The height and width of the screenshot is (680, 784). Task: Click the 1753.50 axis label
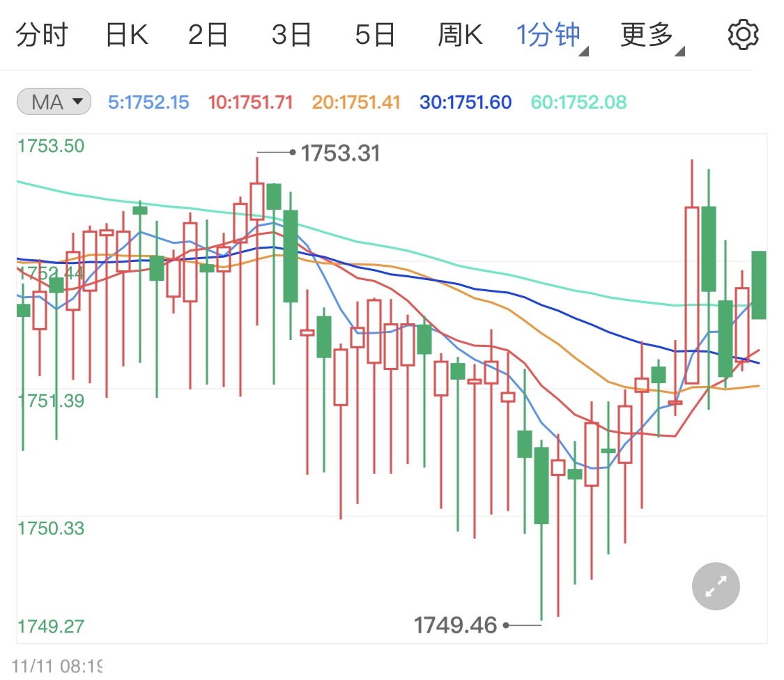(51, 146)
